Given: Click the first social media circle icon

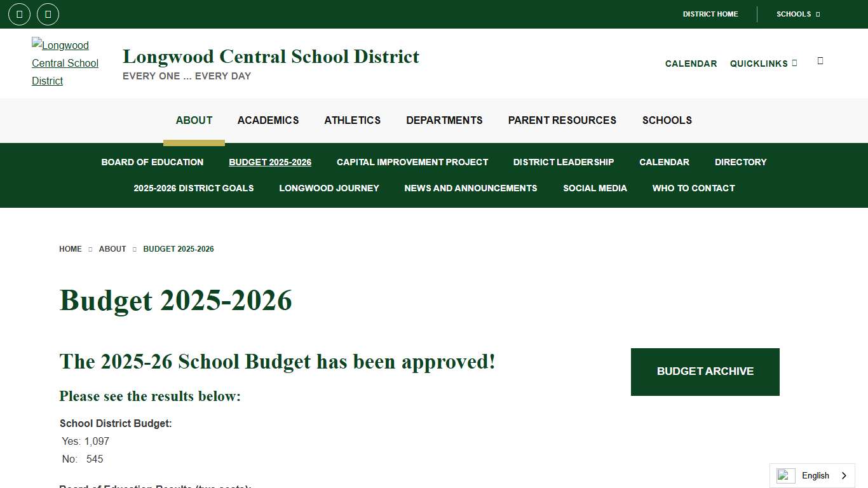Looking at the screenshot, I should click(x=18, y=14).
